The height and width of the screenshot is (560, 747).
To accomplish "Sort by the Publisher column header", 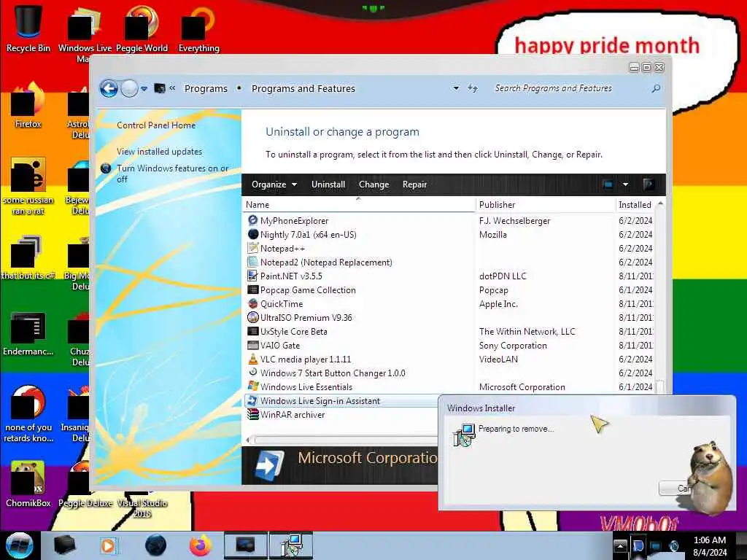I will click(x=546, y=205).
